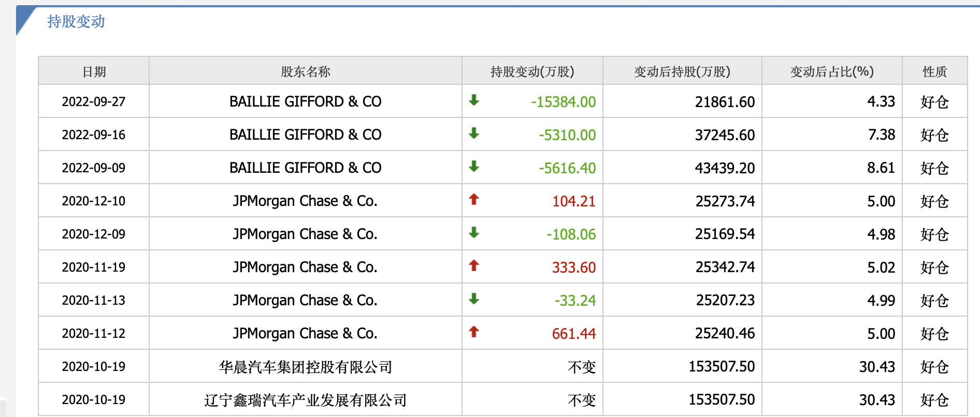The width and height of the screenshot is (980, 417).
Task: Click holding value 37245.60
Action: tap(725, 135)
